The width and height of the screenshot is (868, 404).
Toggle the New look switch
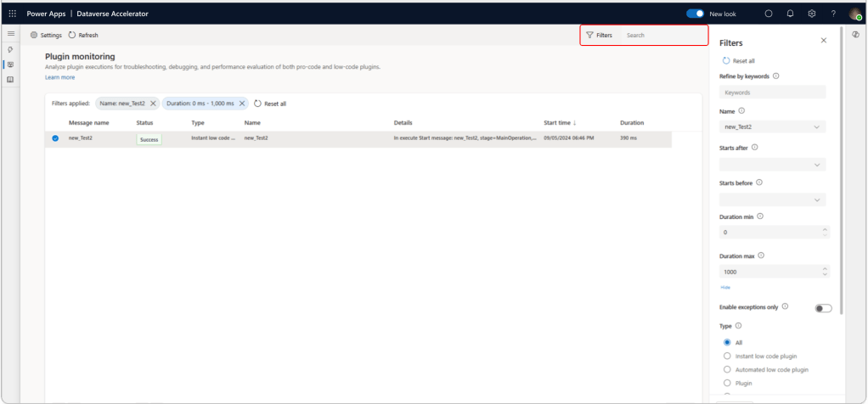(x=695, y=14)
